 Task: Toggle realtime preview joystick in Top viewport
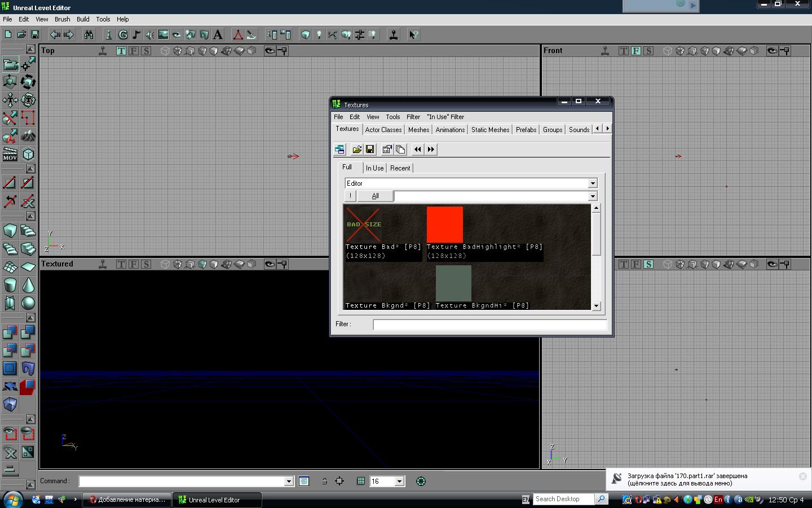pyautogui.click(x=103, y=51)
